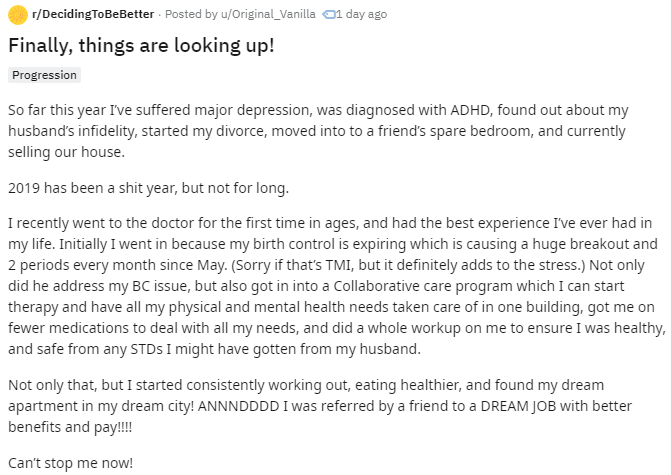Image resolution: width=671 pixels, height=475 pixels.
Task: Visit u/Original_Vanilla's profile
Action: pos(268,14)
